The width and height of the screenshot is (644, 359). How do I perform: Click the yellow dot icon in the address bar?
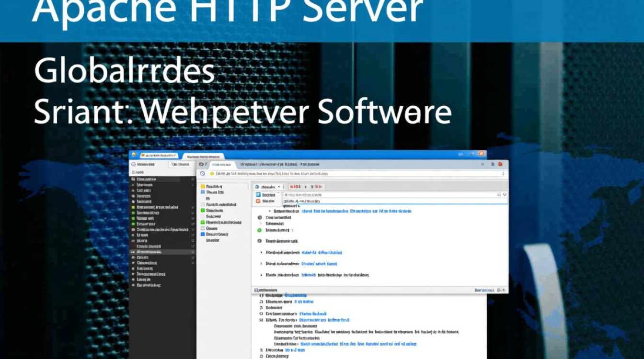point(211,174)
